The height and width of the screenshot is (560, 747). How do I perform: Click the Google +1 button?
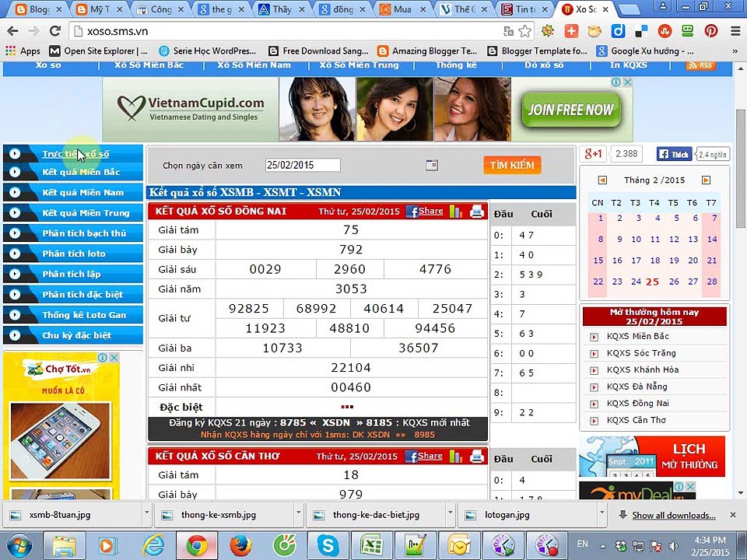coord(593,154)
